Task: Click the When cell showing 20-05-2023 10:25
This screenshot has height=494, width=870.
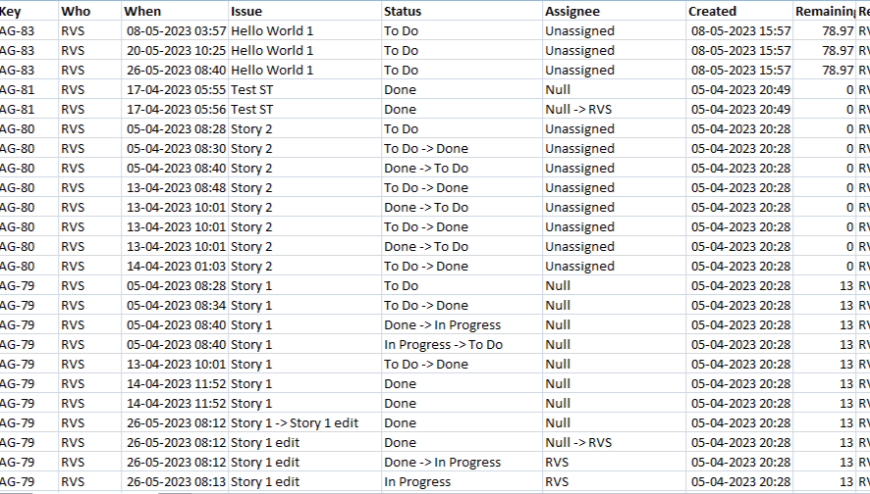Action: tap(176, 51)
